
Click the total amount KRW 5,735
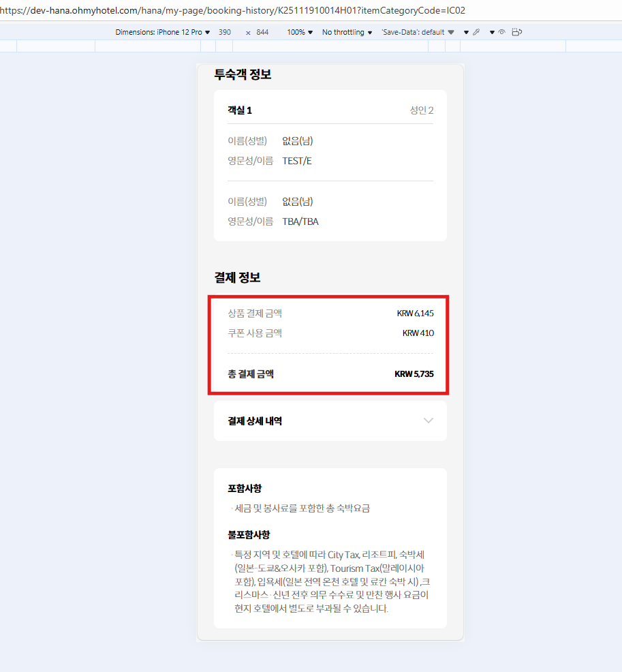[414, 374]
